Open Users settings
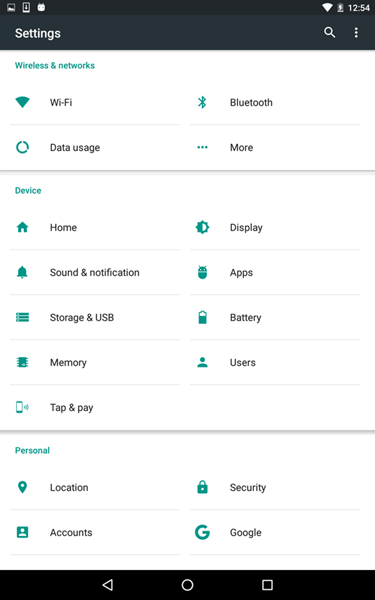The width and height of the screenshot is (375, 600). [275, 362]
